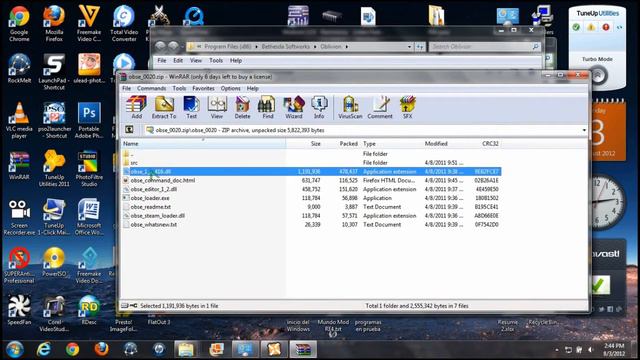Click the Info toolbar icon
Viewport: 640px width, 360px height.
click(319, 107)
